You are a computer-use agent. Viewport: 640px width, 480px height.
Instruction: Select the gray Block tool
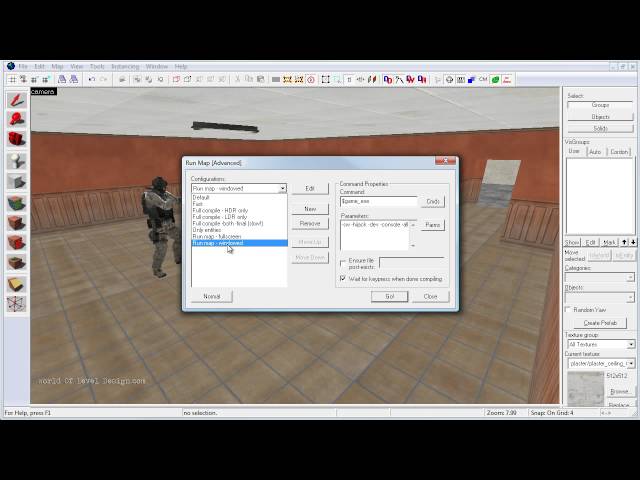pos(16,181)
